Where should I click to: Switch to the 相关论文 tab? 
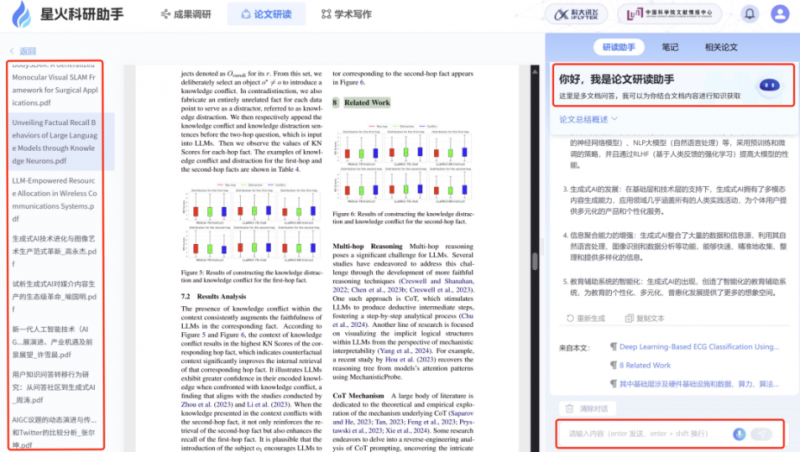[x=721, y=47]
